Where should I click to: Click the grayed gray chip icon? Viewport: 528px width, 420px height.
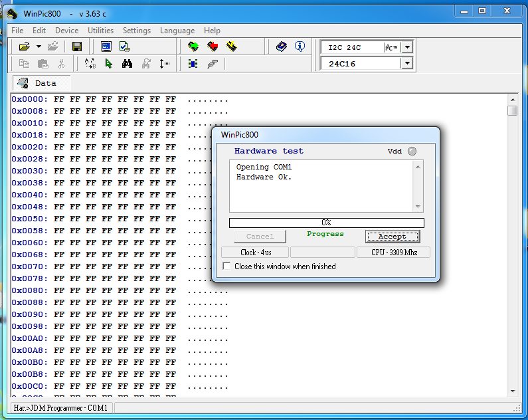tap(213, 63)
